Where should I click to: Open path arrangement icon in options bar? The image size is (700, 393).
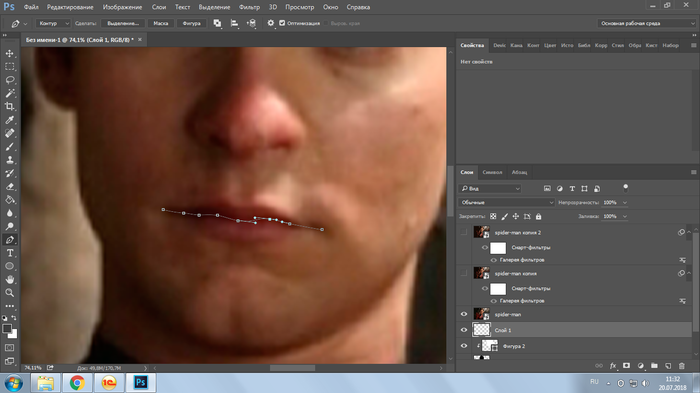(x=251, y=23)
